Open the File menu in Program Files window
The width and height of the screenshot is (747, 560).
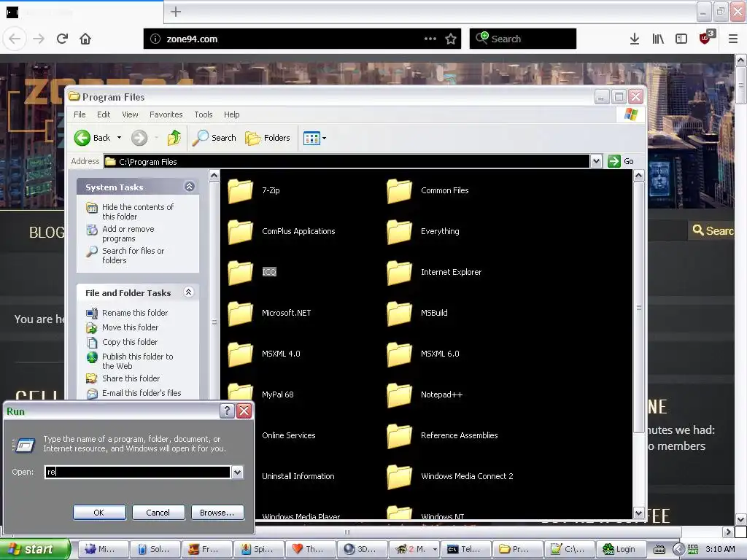80,114
